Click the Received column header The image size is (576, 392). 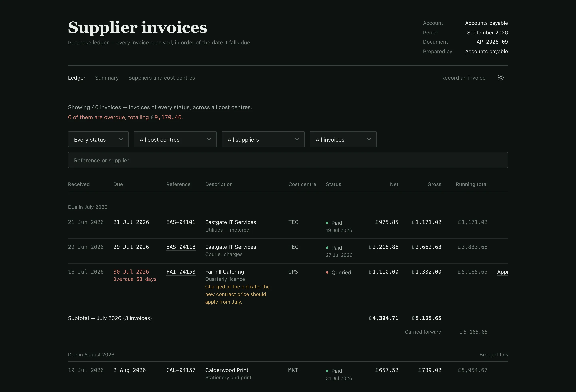coord(79,184)
